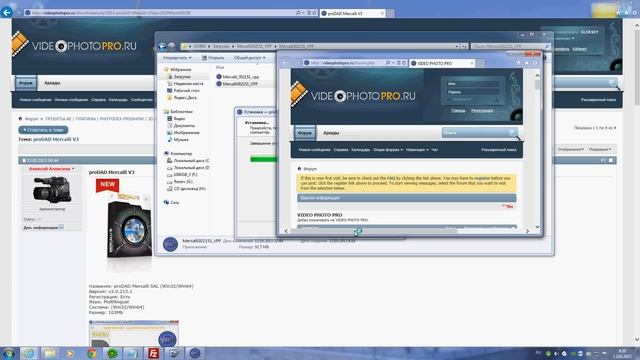Click the Открыть button in Explorer toolbar

(x=213, y=58)
